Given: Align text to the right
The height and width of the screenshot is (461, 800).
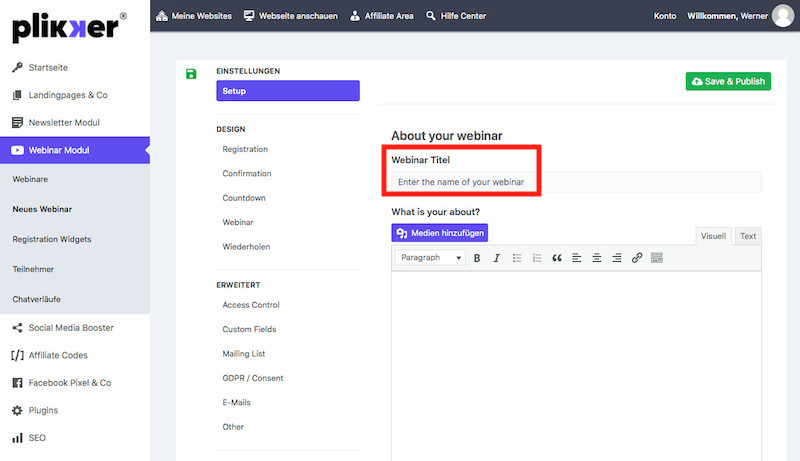Looking at the screenshot, I should point(617,258).
